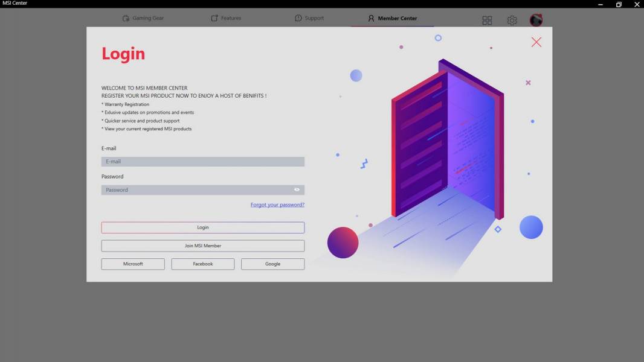Sign in using Google

coord(272,264)
